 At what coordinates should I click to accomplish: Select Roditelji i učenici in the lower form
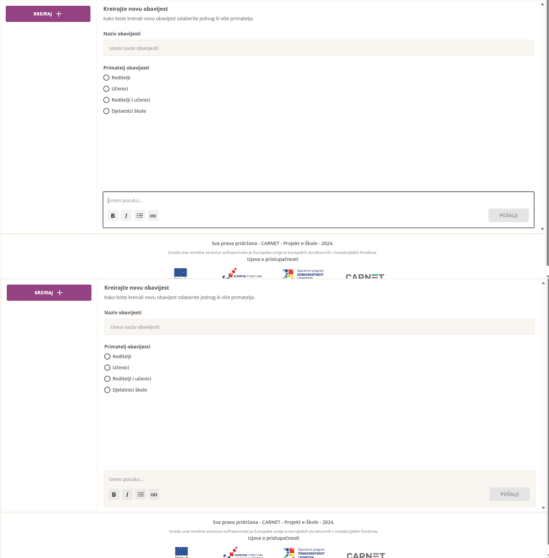[x=107, y=379]
